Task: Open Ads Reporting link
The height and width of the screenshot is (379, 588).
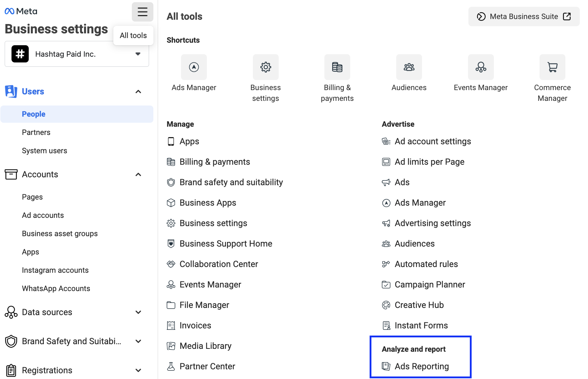Action: tap(422, 366)
